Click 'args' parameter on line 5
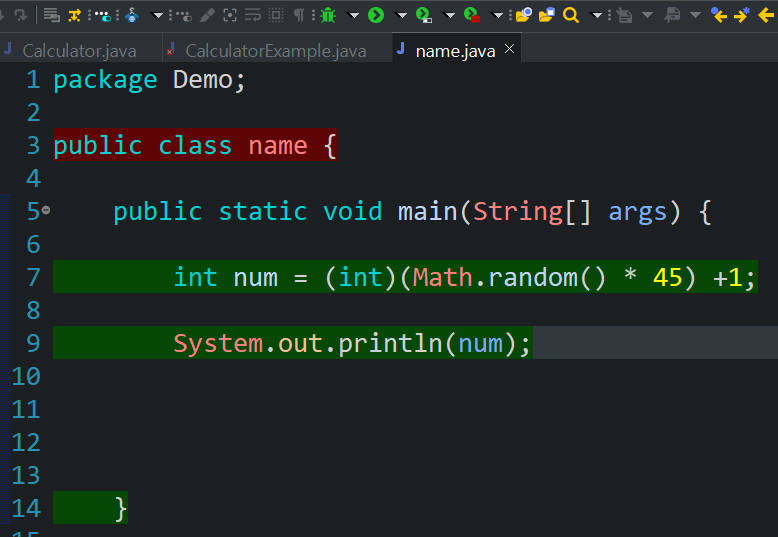This screenshot has width=778, height=537. coord(638,213)
